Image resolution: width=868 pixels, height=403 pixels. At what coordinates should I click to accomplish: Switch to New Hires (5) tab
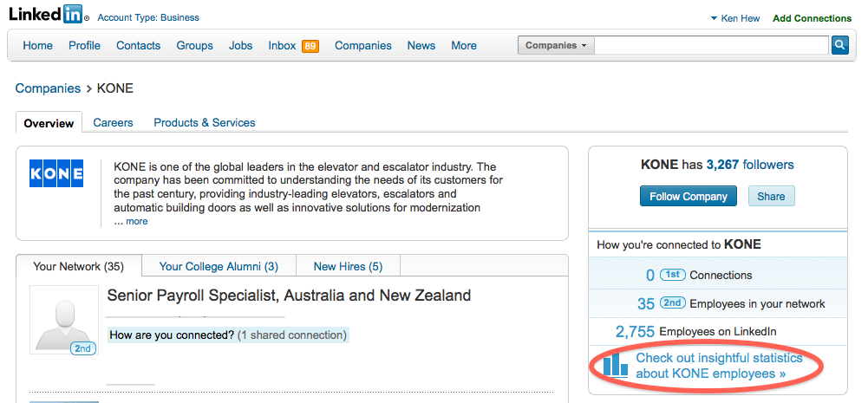click(x=349, y=266)
